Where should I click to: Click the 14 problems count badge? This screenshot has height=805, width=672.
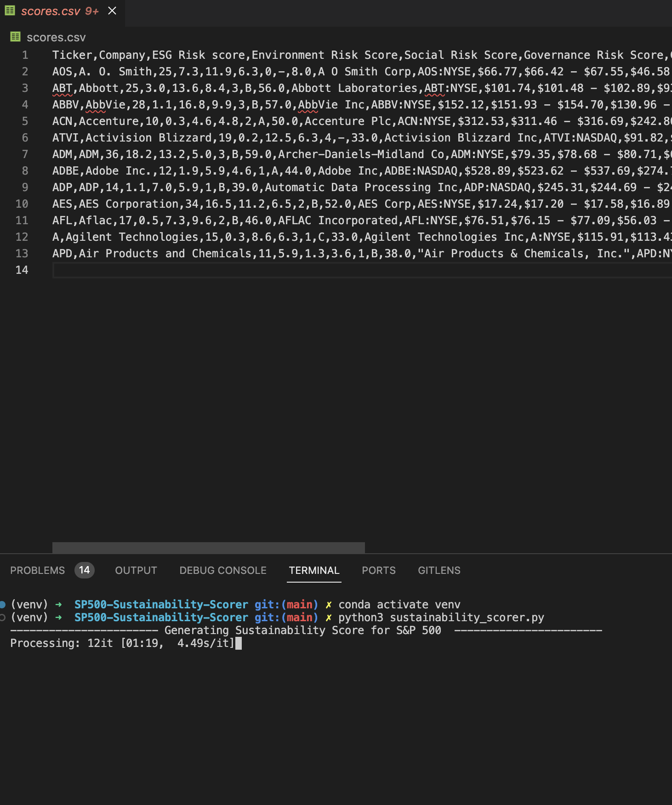click(85, 570)
